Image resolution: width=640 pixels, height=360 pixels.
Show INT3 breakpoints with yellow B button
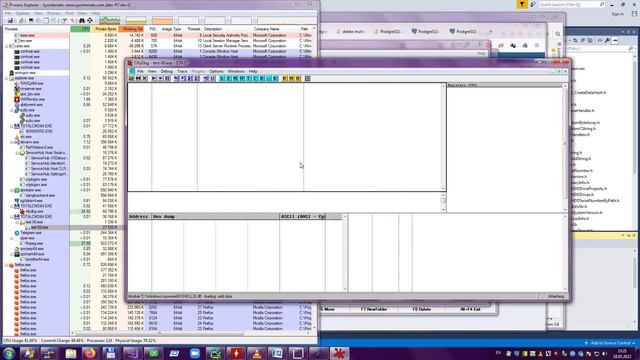click(284, 78)
